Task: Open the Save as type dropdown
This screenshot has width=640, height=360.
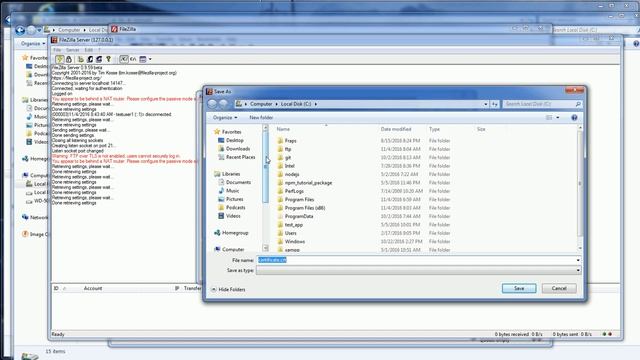Action: click(418, 270)
